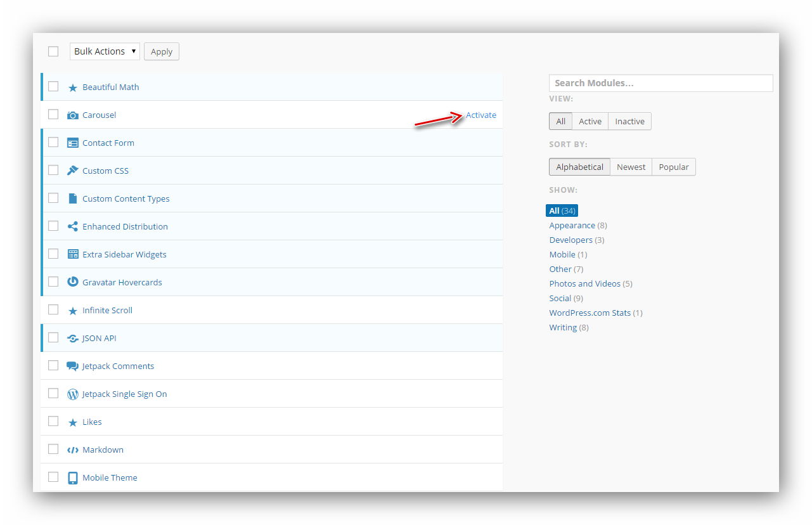Filter by Photos and Videos category
The height and width of the screenshot is (525, 812).
pyautogui.click(x=585, y=283)
